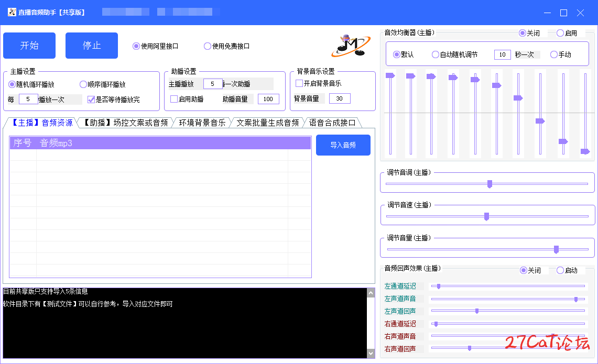Click the 序号 column header
The height and width of the screenshot is (364, 598).
[x=23, y=143]
